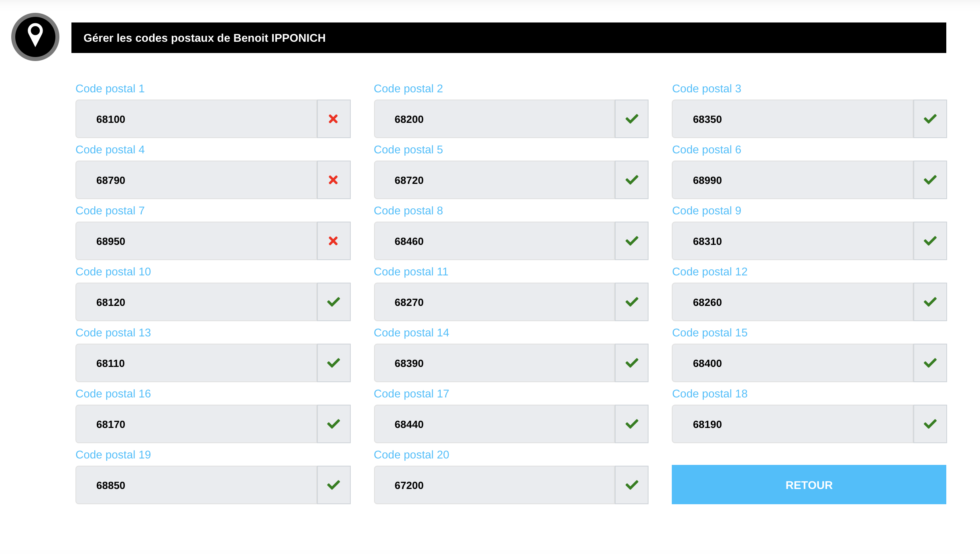The height and width of the screenshot is (554, 980).
Task: Click the green check next to 68350
Action: [x=930, y=119]
